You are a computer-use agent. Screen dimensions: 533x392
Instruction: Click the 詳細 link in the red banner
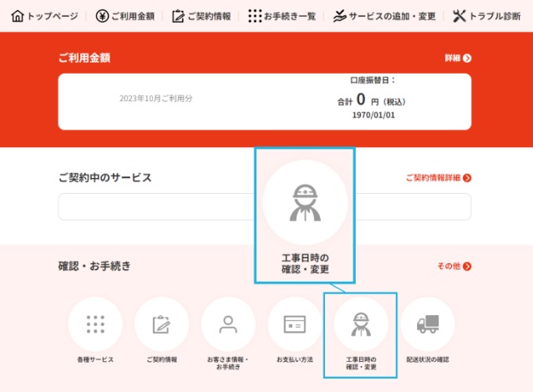458,59
